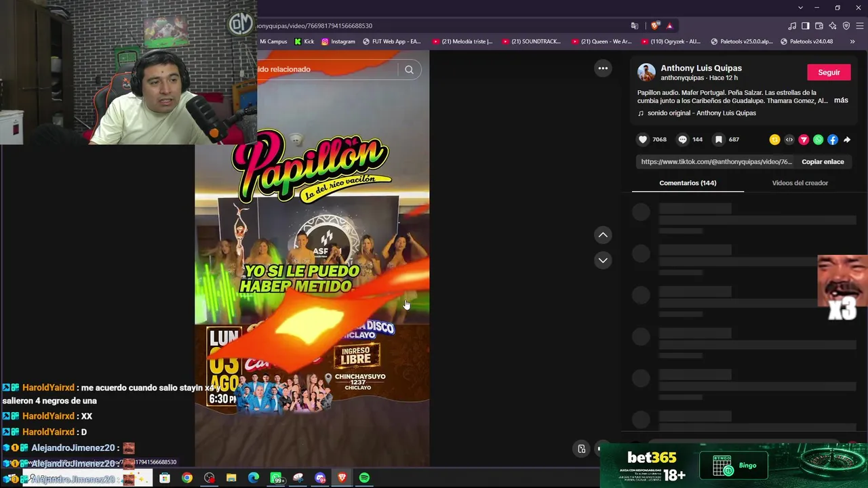Show hidden bookmarks with the double chevron
This screenshot has height=488, width=868.
click(852, 41)
